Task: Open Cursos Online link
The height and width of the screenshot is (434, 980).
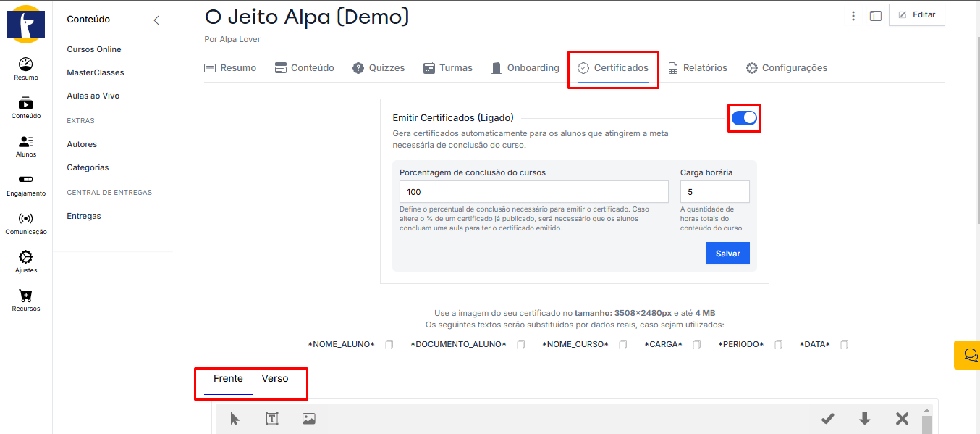Action: pos(94,49)
